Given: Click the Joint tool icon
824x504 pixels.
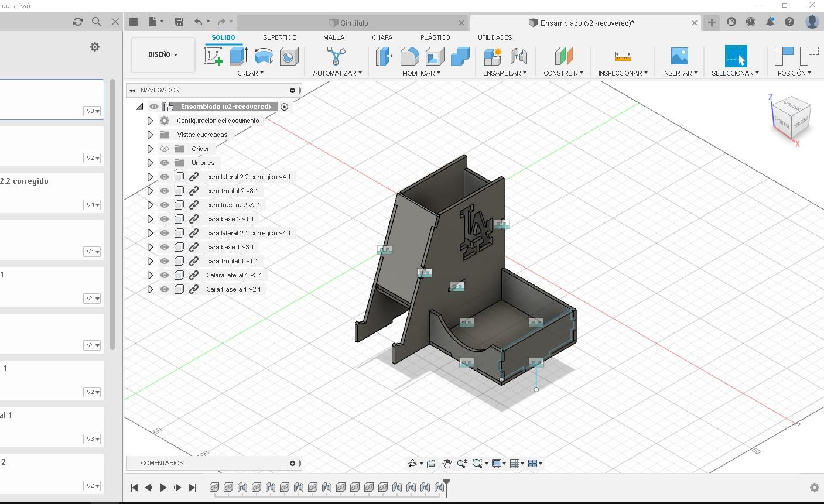Looking at the screenshot, I should point(519,56).
